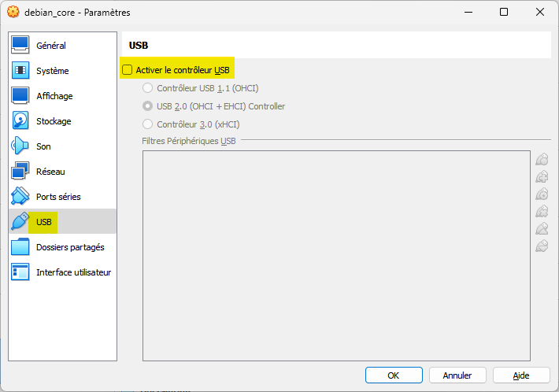Click the add empty USB filter icon
This screenshot has height=392, width=559.
tap(542, 159)
